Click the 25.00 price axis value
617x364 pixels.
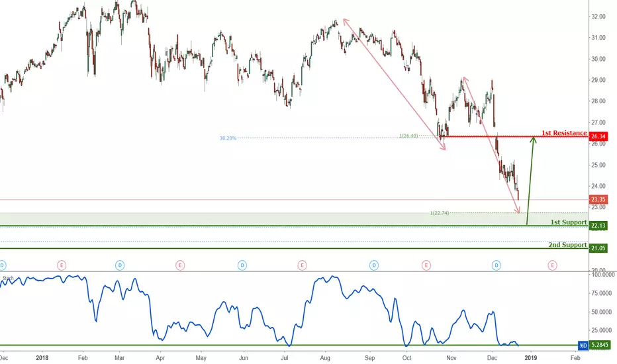598,165
